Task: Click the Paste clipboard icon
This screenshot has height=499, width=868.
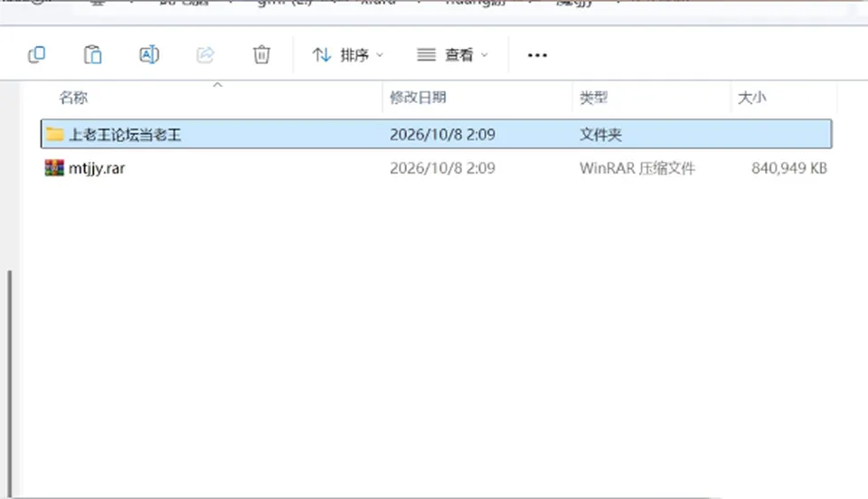Action: tap(92, 55)
